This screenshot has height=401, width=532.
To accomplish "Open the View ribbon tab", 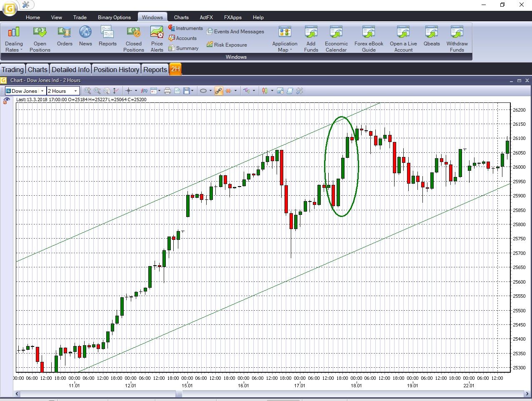I will [57, 17].
